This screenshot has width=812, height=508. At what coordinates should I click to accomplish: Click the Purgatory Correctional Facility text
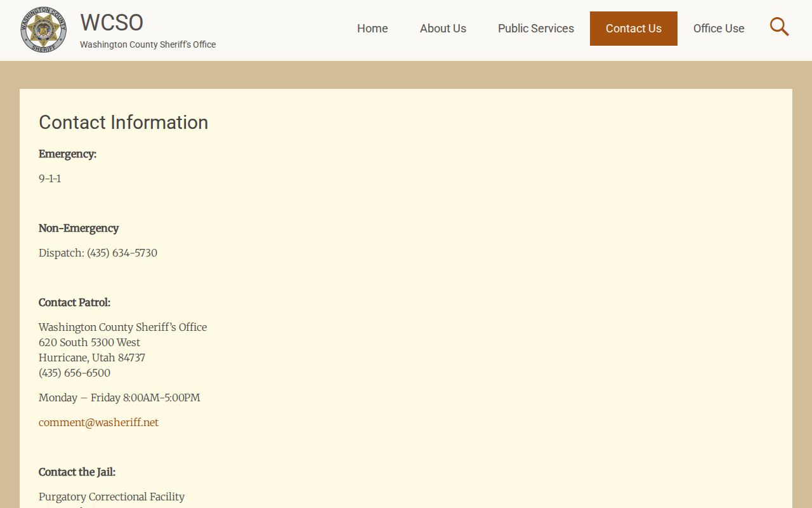coord(112,497)
